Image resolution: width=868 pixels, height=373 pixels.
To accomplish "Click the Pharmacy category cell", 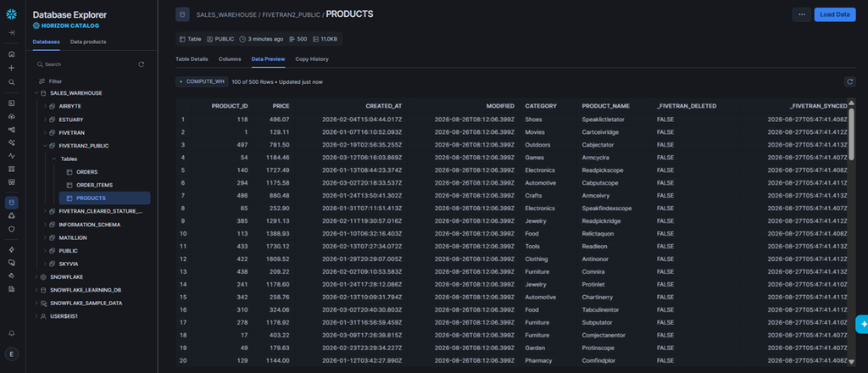I will (x=537, y=361).
